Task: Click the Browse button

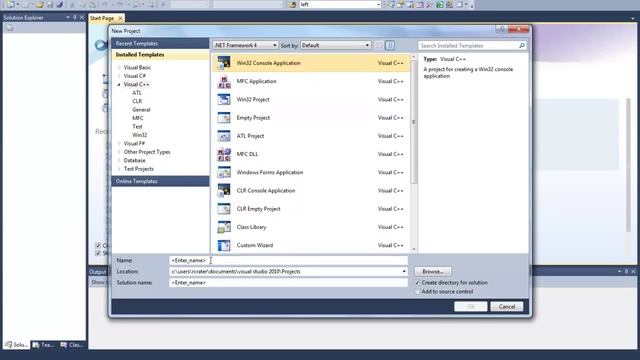Action: [433, 271]
